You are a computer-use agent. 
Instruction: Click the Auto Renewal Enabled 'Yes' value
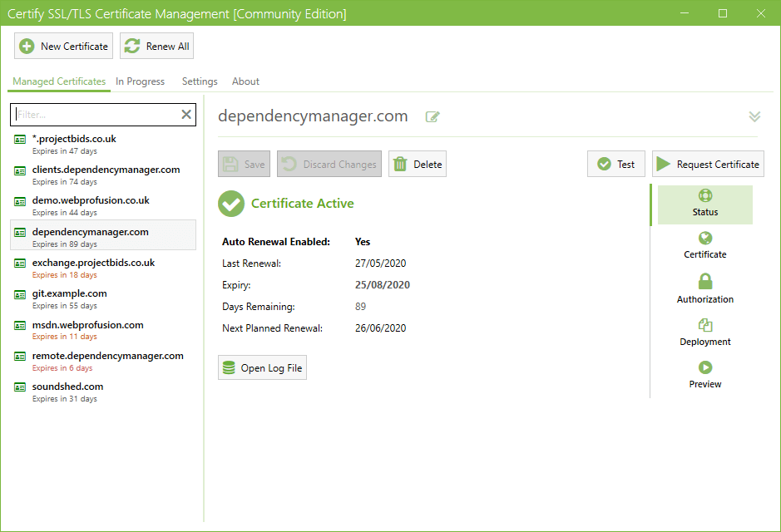point(363,242)
